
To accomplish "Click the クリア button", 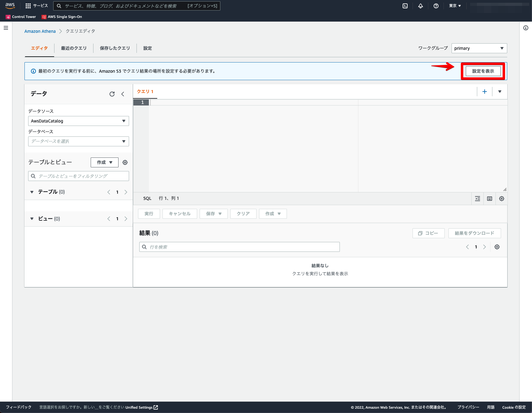I will 243,214.
